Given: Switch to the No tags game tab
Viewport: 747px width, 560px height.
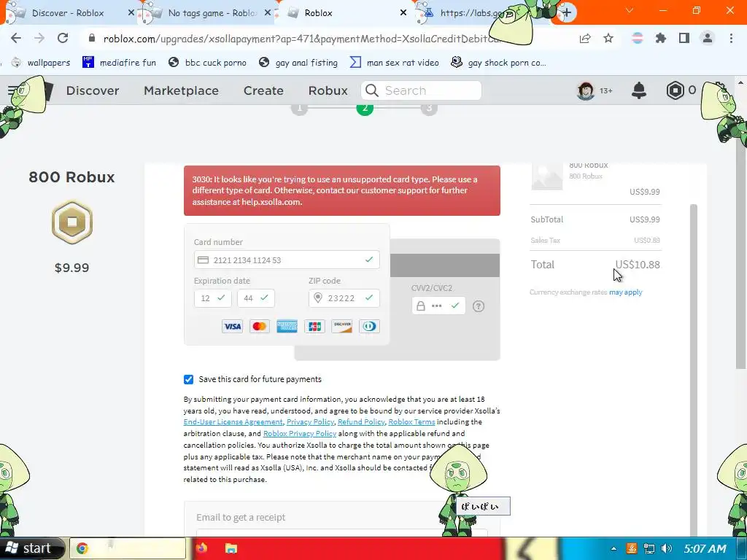Looking at the screenshot, I should click(x=212, y=13).
